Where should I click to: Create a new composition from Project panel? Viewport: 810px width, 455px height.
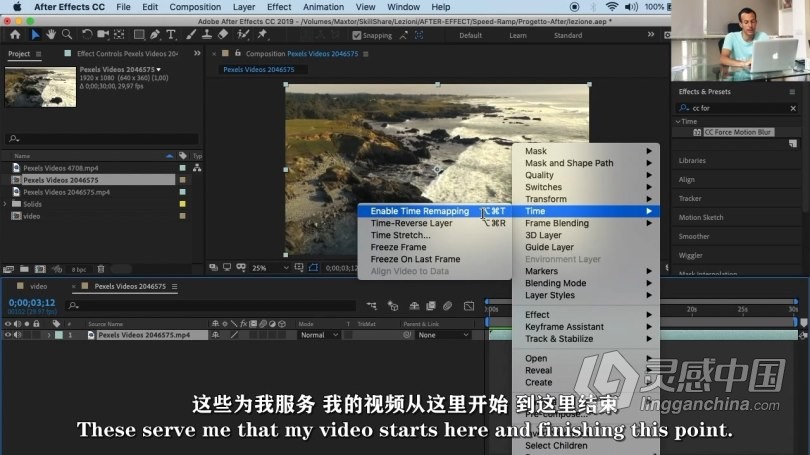click(x=40, y=269)
